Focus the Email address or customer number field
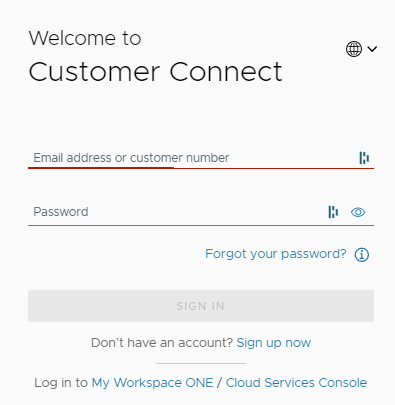The height and width of the screenshot is (405, 395). [x=201, y=158]
